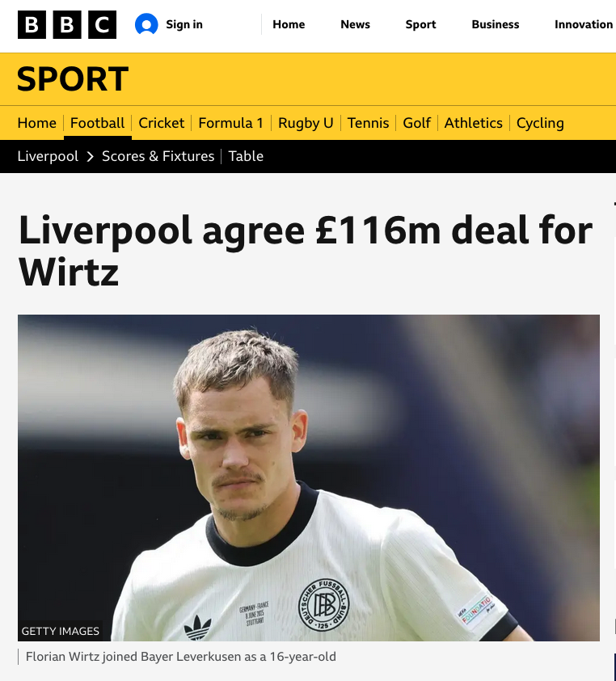Click the BBC logo
This screenshot has width=616, height=681.
67,24
